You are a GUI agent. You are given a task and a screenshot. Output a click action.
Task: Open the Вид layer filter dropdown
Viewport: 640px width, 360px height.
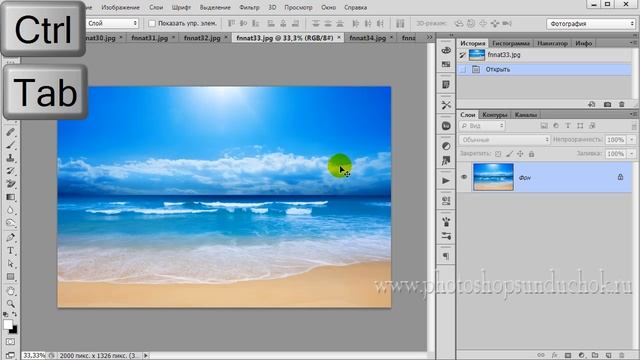pyautogui.click(x=482, y=126)
